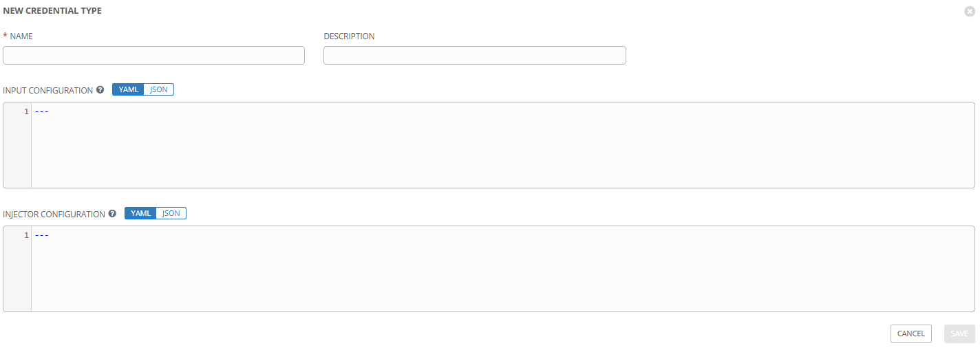Switch Injector Configuration to JSON
This screenshot has height=350, width=980.
point(171,213)
